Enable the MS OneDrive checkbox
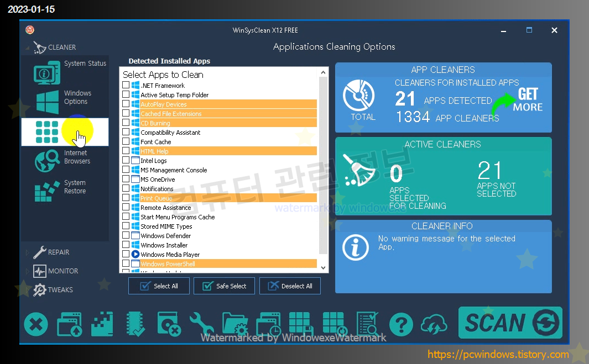The height and width of the screenshot is (364, 589). tap(126, 178)
